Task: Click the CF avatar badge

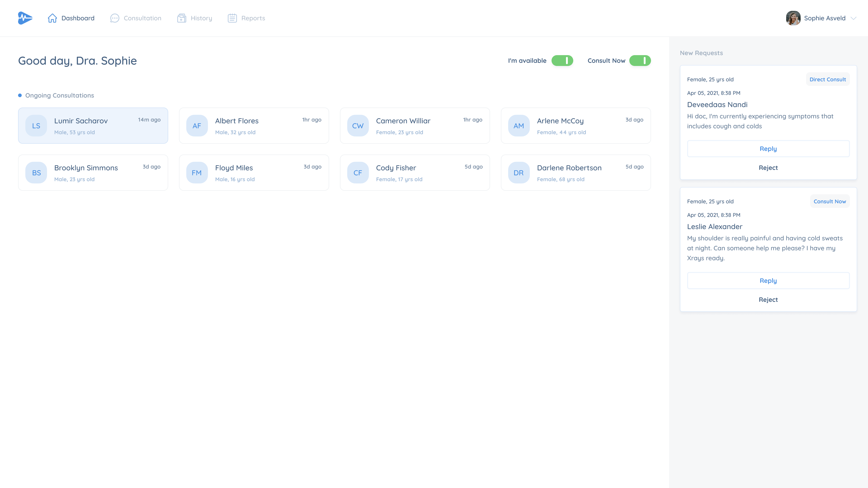Action: click(358, 173)
